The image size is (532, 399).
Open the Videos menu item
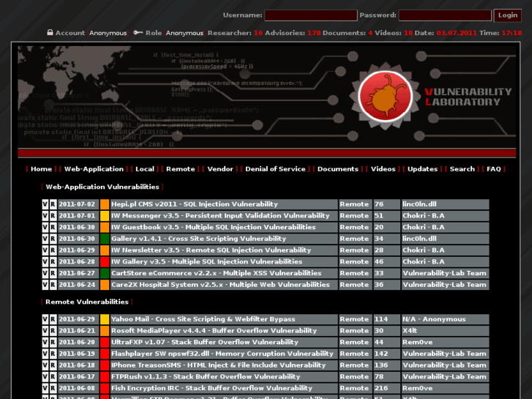tap(383, 169)
